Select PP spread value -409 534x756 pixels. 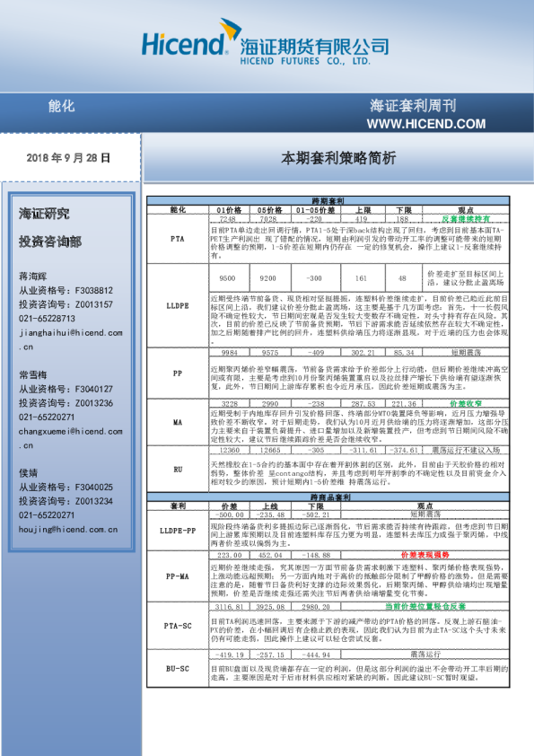(316, 353)
